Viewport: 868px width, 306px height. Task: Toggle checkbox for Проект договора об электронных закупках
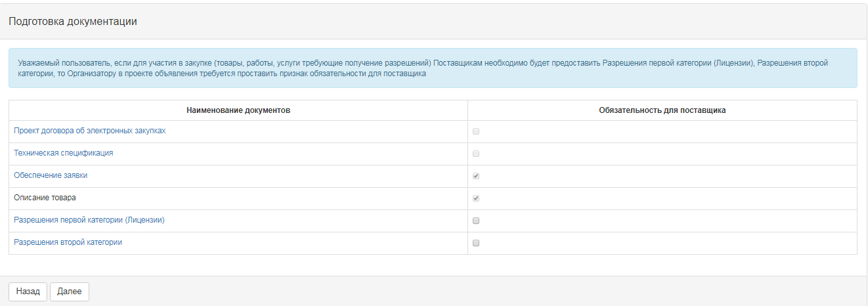(476, 131)
